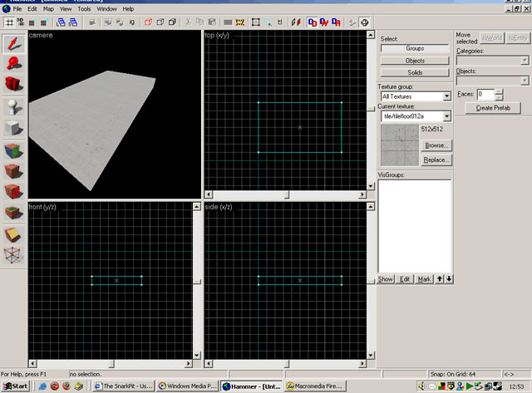Select the Camera tool
Viewport: 532px width, 393px height.
[x=14, y=83]
